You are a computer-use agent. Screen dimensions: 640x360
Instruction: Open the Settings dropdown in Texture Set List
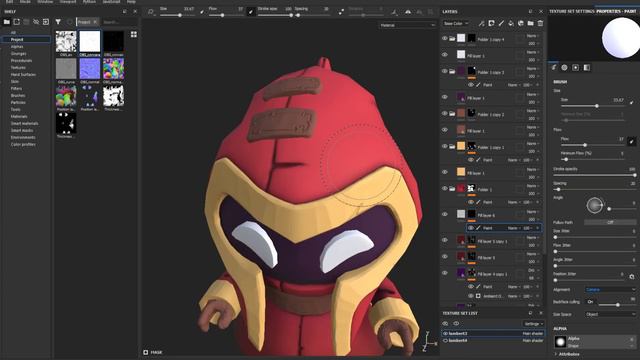533,324
